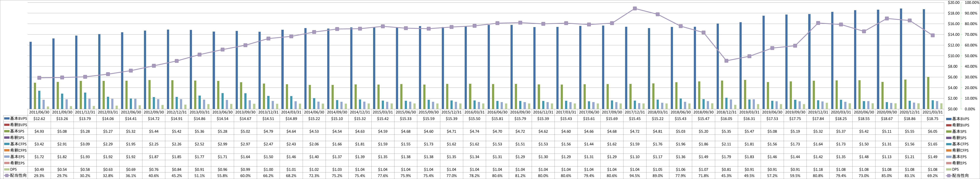
Task: Click the 45.3% payout ratio cell
Action: point(727,175)
